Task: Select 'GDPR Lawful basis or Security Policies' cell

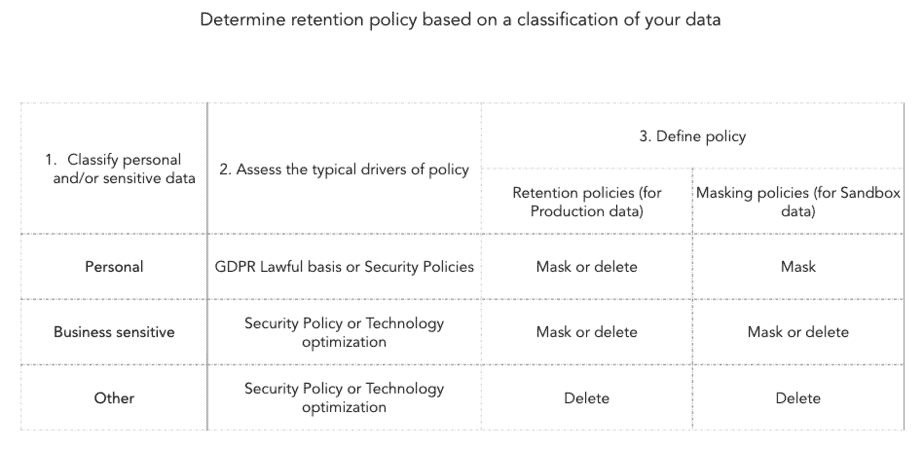Action: click(x=344, y=267)
